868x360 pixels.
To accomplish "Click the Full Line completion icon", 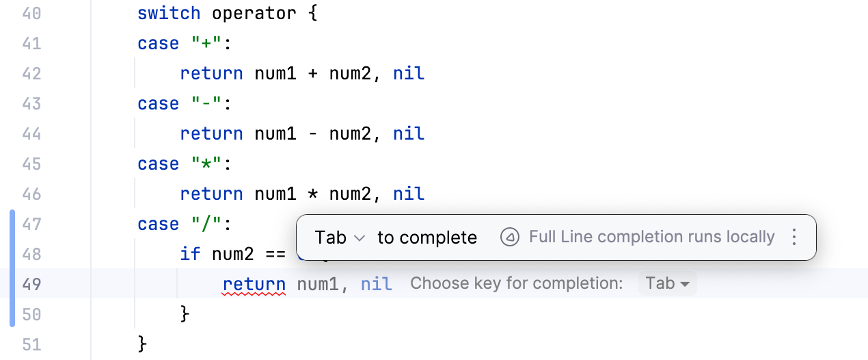I will click(x=509, y=237).
